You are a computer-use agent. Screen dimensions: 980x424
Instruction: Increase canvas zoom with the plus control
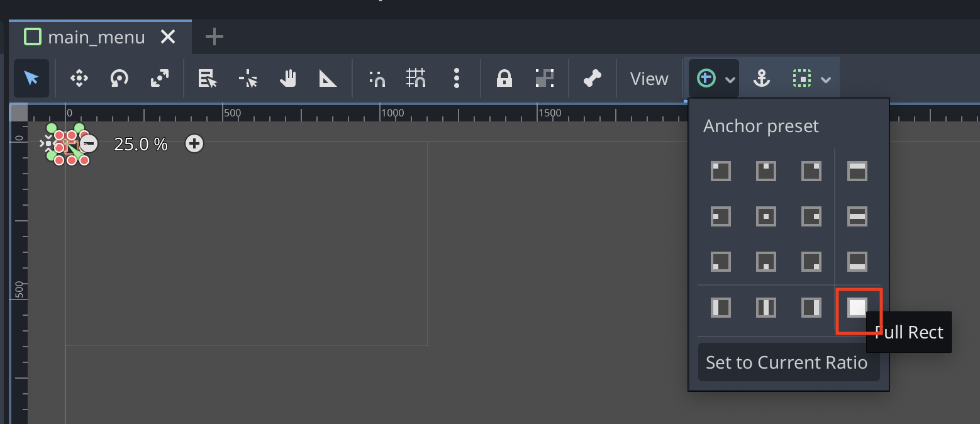(194, 143)
